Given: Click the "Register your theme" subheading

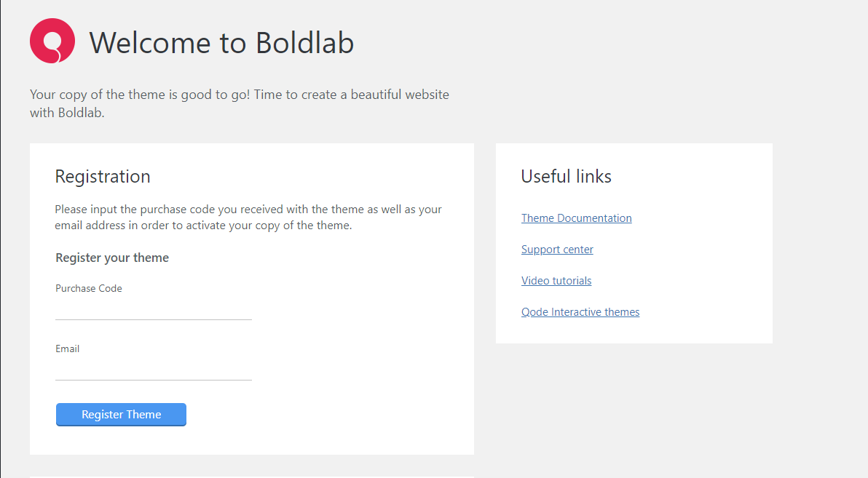Looking at the screenshot, I should click(x=112, y=258).
